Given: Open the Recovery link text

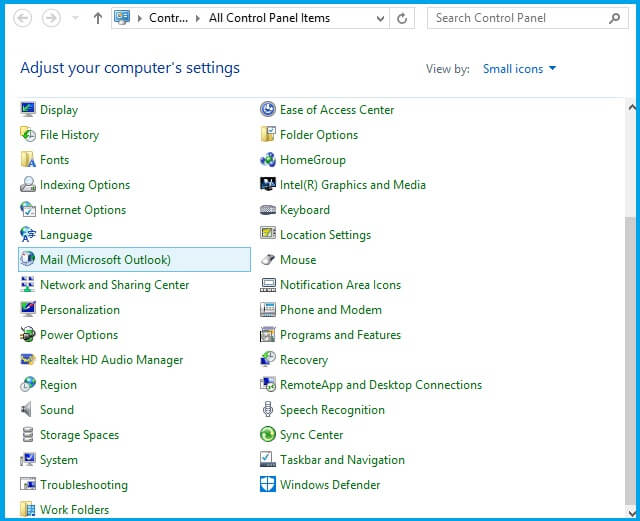Looking at the screenshot, I should (304, 360).
